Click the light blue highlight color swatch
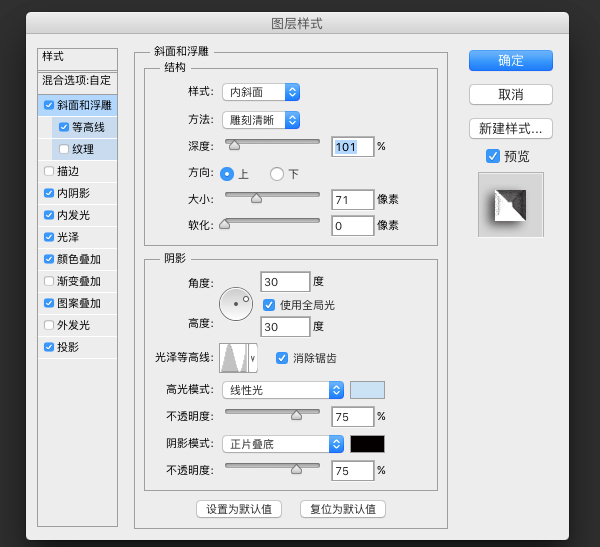Viewport: 600px width, 547px height. pyautogui.click(x=367, y=390)
